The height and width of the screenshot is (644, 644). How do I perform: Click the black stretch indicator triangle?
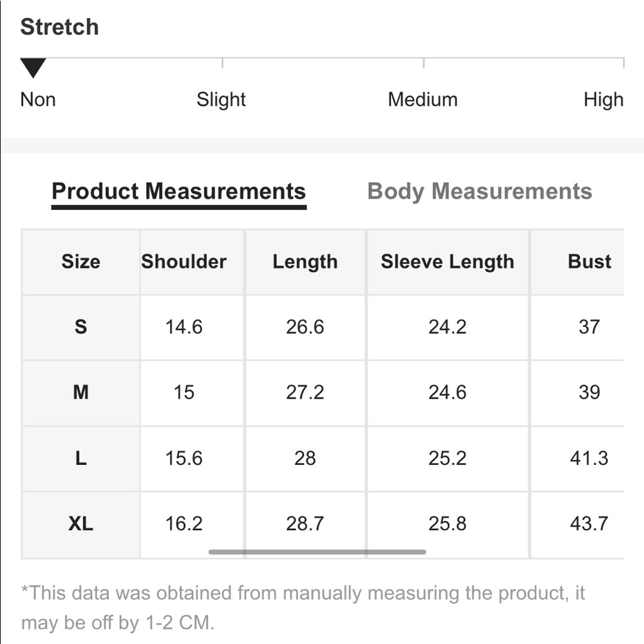click(33, 68)
